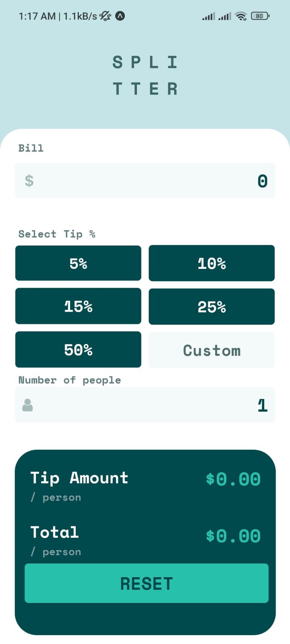Viewport: 290px width, 644px height.
Task: Choose the 15% tip percentage
Action: click(x=78, y=306)
